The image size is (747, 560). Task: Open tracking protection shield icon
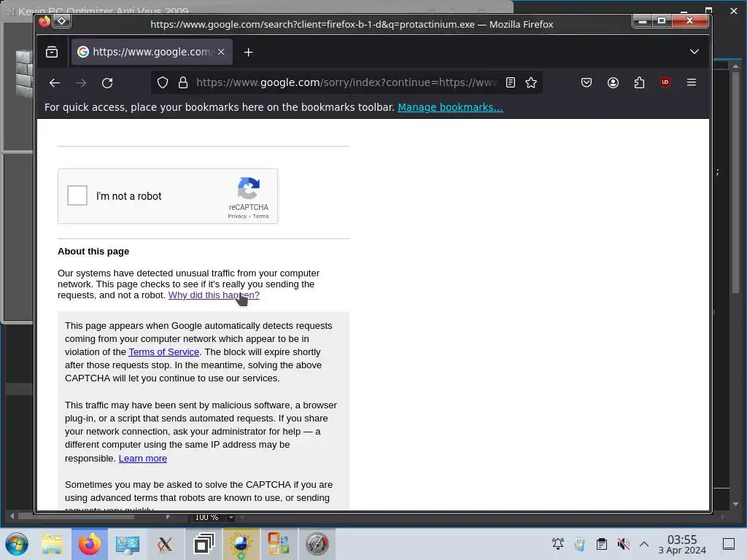pyautogui.click(x=163, y=83)
